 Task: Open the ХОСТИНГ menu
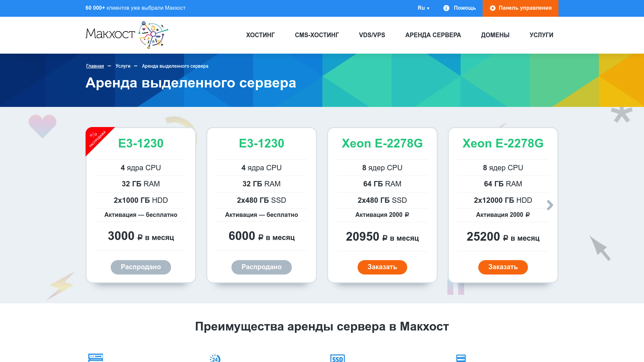click(260, 35)
